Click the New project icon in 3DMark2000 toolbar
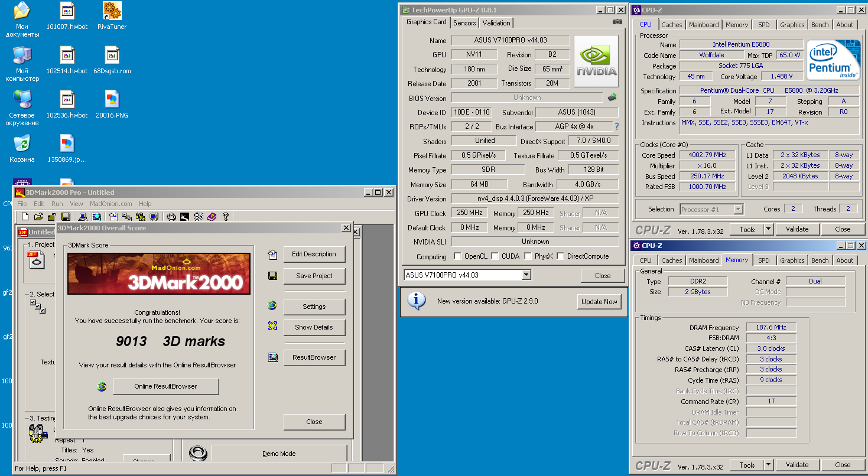Image resolution: width=868 pixels, height=476 pixels. click(x=24, y=217)
